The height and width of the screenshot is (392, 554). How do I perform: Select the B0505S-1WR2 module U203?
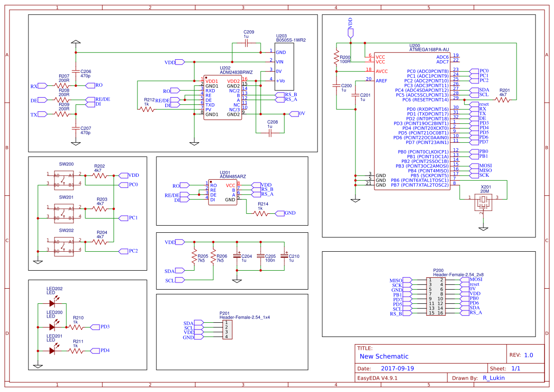click(x=284, y=66)
